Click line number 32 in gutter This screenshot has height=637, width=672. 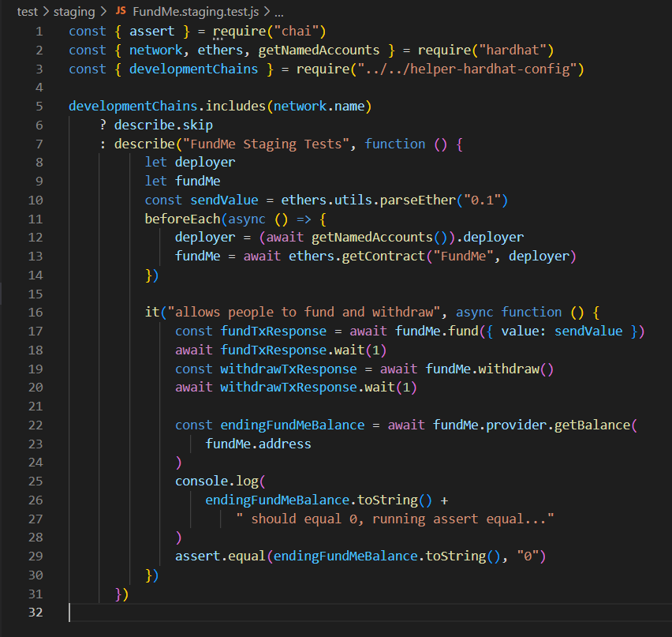tap(35, 612)
